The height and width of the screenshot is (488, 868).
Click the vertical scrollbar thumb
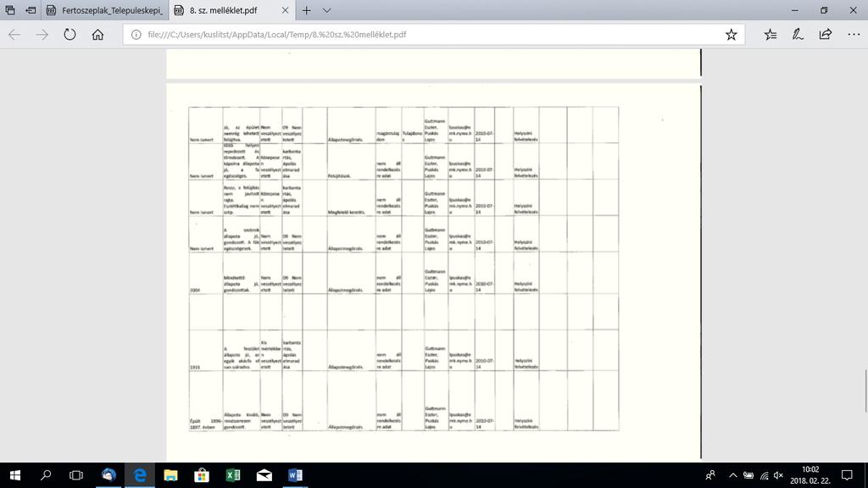tap(865, 391)
